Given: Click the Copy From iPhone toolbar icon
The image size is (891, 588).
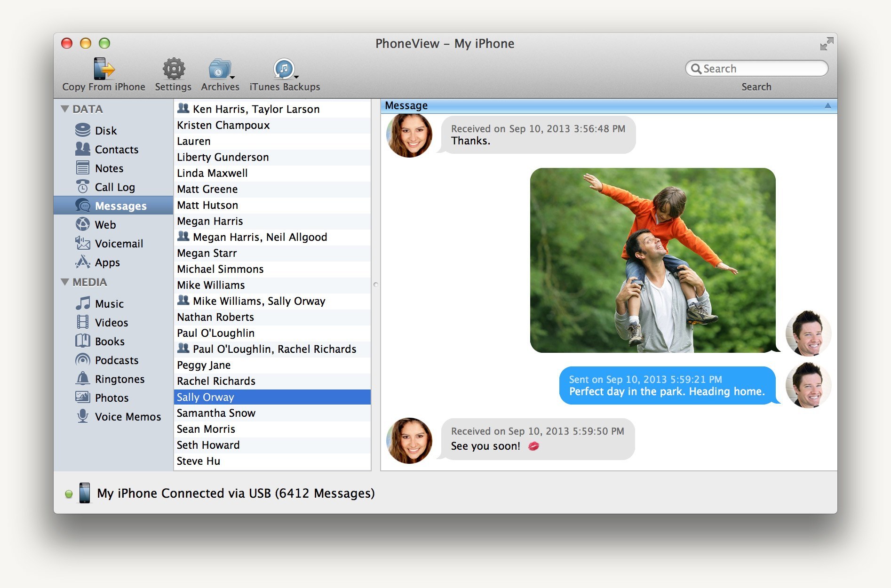Looking at the screenshot, I should (104, 69).
